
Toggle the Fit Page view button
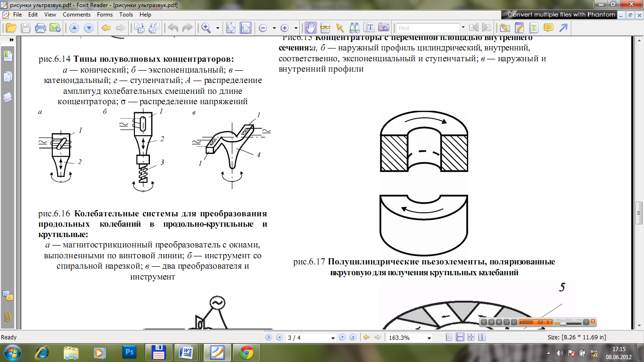click(231, 28)
